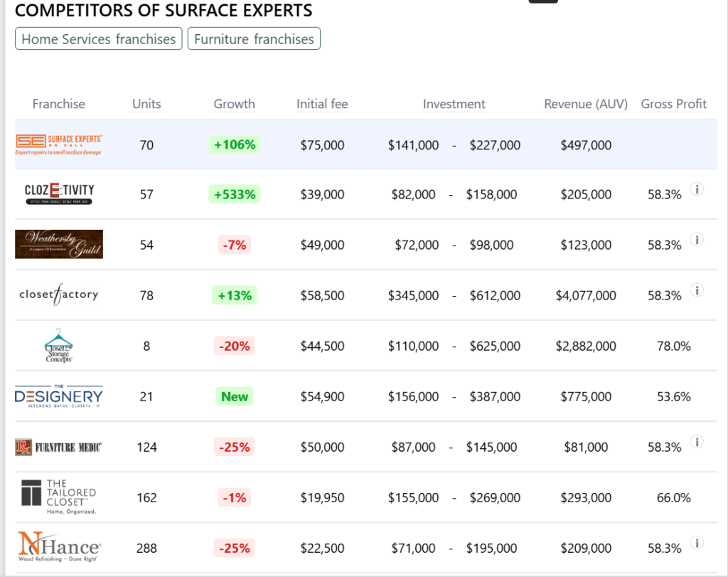Click the 78.0% gross profit value
Image resolution: width=728 pixels, height=577 pixels.
tap(674, 346)
